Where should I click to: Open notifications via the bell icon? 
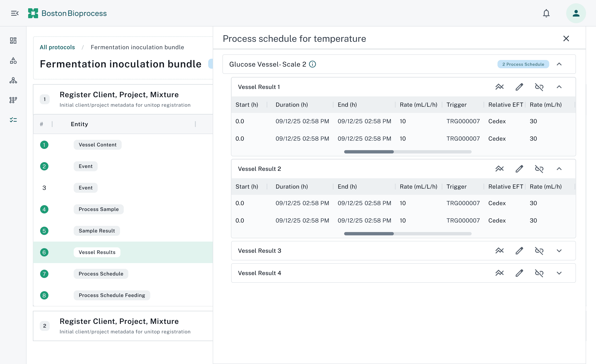(x=546, y=13)
